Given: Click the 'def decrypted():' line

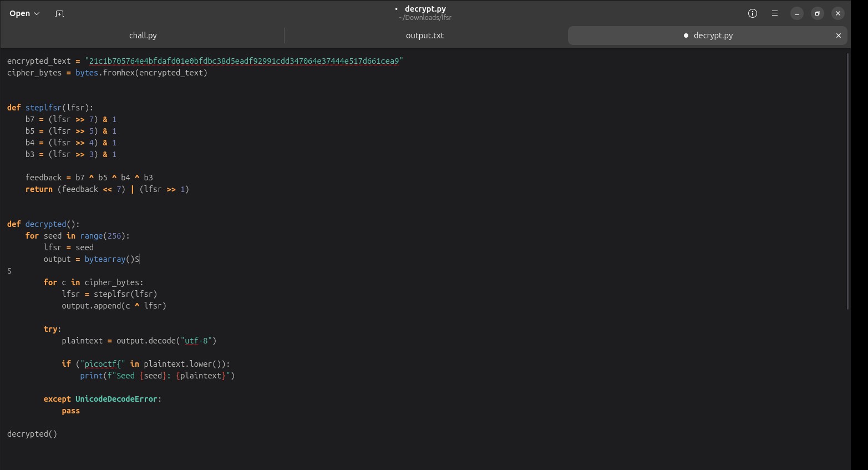Looking at the screenshot, I should (43, 224).
